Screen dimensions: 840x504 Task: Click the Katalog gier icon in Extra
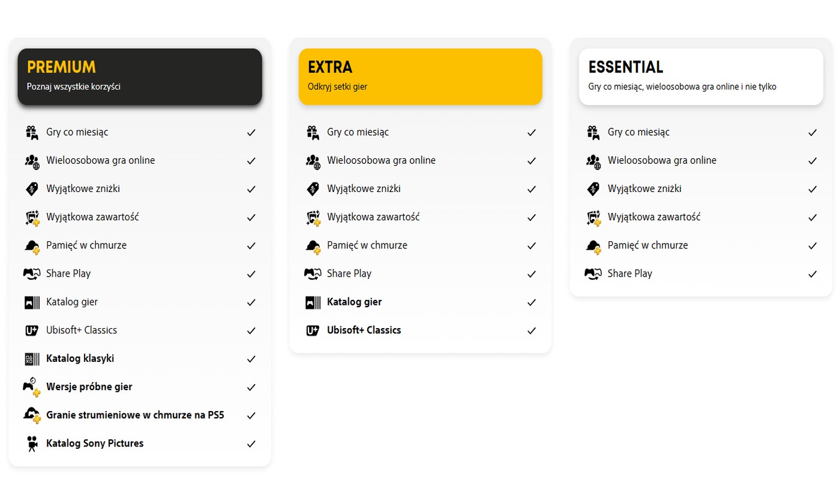click(313, 302)
